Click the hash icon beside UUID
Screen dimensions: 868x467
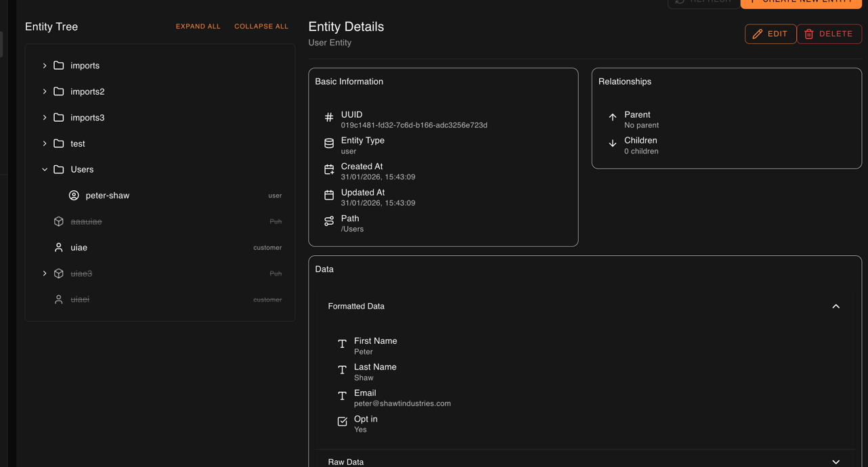[x=329, y=117]
